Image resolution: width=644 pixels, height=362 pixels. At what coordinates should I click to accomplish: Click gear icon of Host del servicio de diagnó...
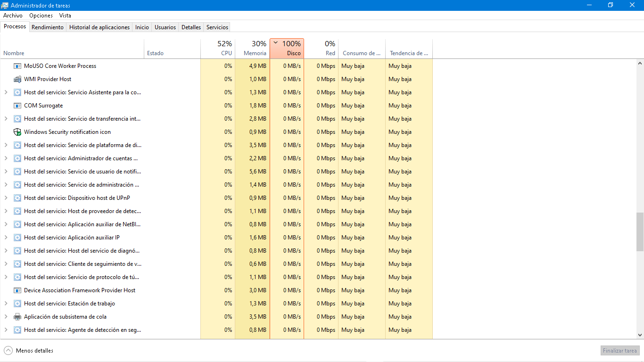tap(17, 251)
